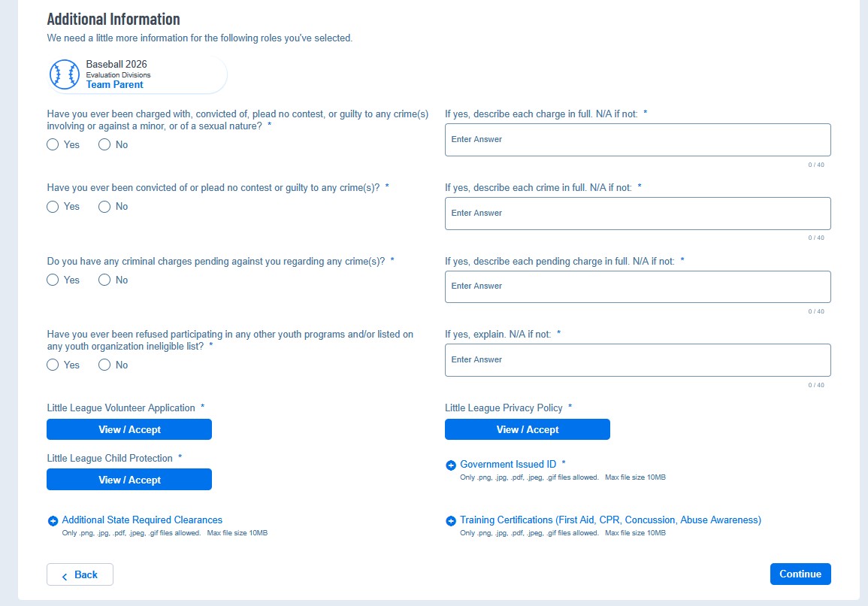View Little League Volunteer Application
This screenshot has width=868, height=606.
[x=129, y=429]
